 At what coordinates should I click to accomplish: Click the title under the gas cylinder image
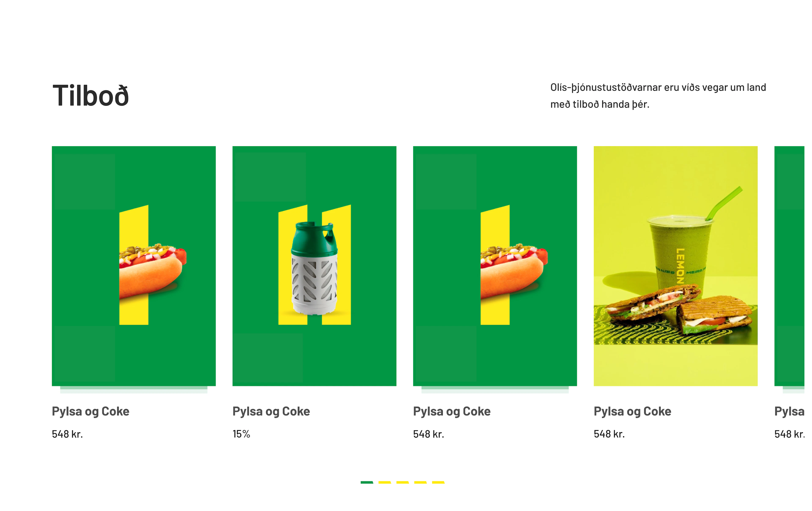point(271,411)
